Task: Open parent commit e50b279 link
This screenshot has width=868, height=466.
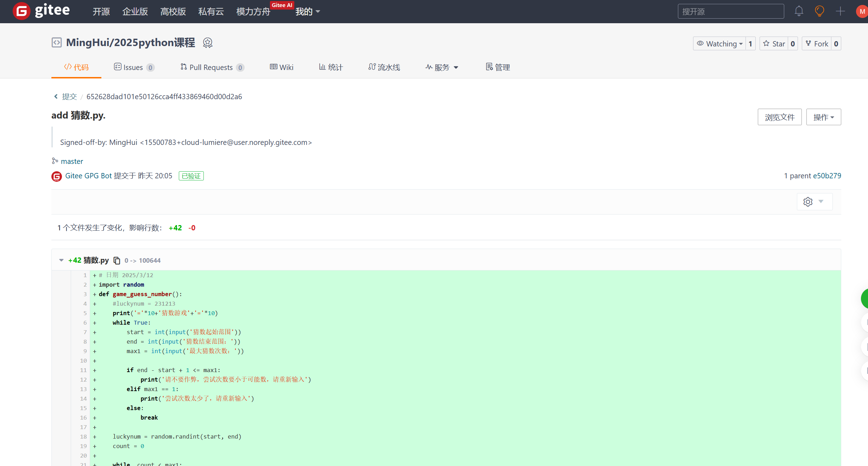Action: coord(827,176)
